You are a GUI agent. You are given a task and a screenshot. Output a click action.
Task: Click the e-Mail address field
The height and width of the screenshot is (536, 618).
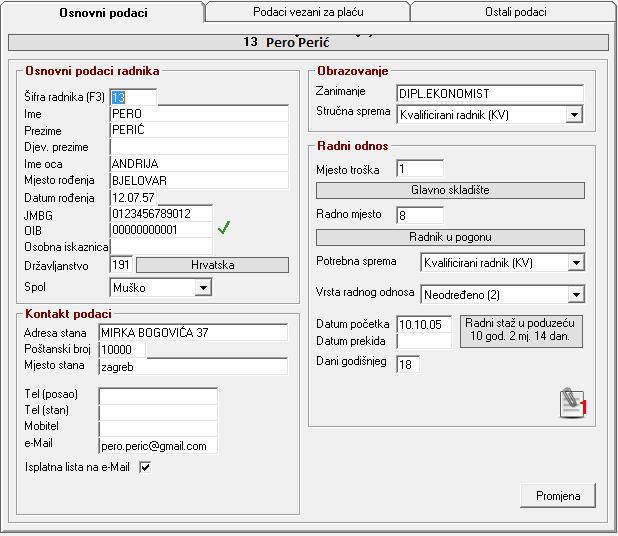coord(157,446)
